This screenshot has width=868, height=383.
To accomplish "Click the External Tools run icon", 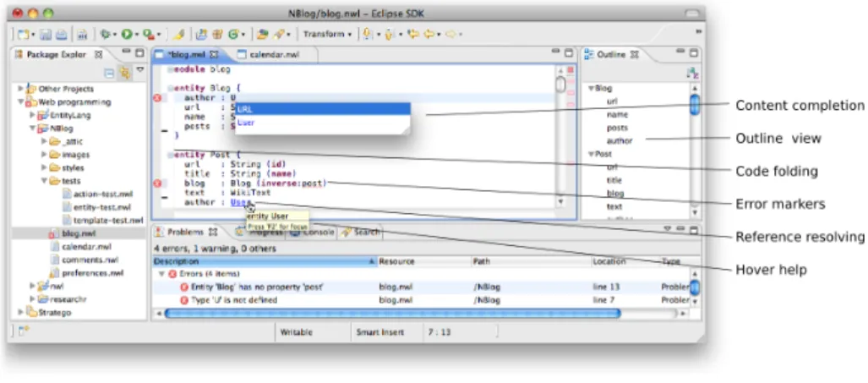I will (x=148, y=35).
